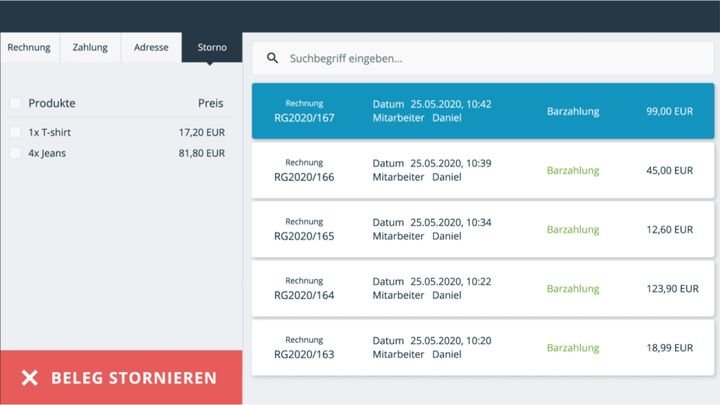Click the Beleg Stornieren button
This screenshot has width=720, height=405.
click(x=121, y=377)
